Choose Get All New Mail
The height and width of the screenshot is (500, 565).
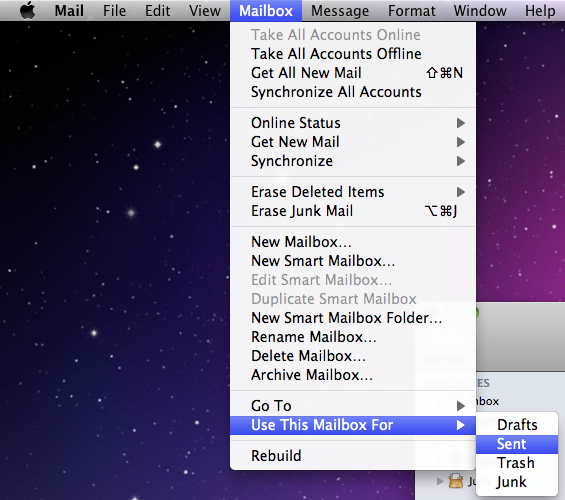click(x=353, y=73)
